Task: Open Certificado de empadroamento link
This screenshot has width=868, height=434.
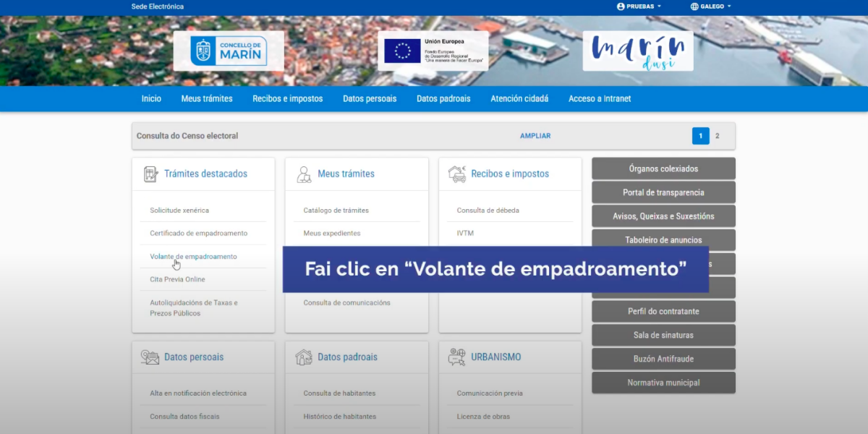Action: 199,234
